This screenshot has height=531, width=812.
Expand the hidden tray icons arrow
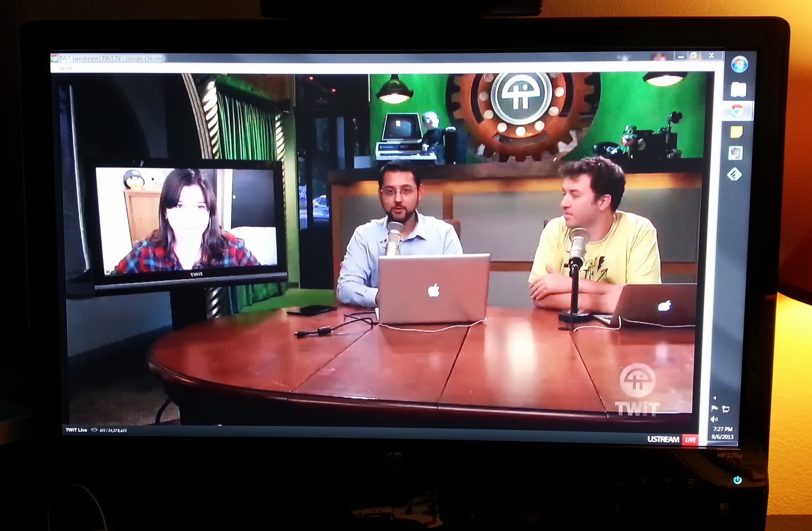pyautogui.click(x=714, y=398)
